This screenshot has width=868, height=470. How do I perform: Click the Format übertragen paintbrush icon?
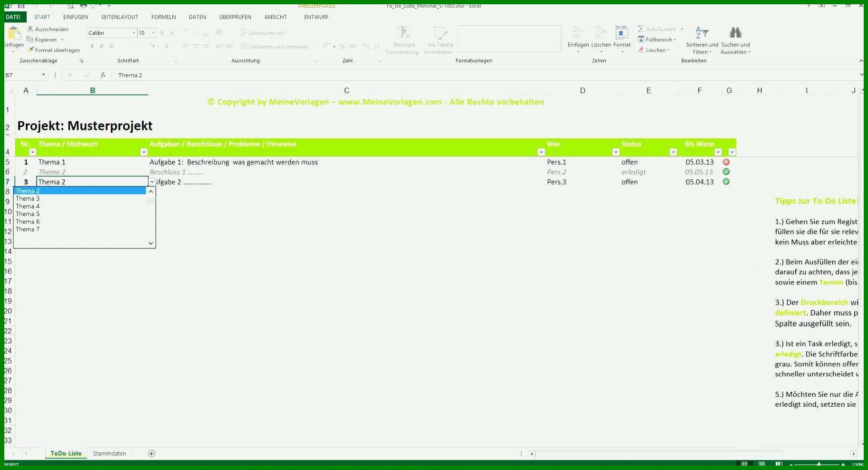pos(30,49)
